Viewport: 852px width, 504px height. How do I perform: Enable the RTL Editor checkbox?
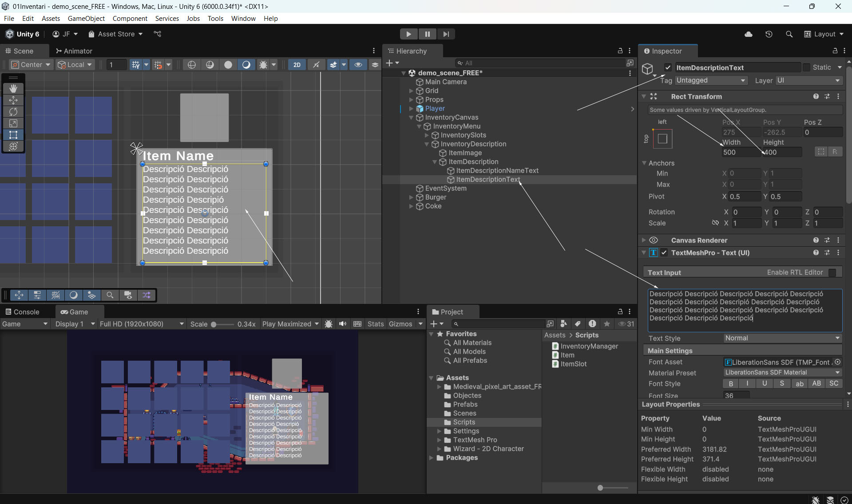pos(832,272)
